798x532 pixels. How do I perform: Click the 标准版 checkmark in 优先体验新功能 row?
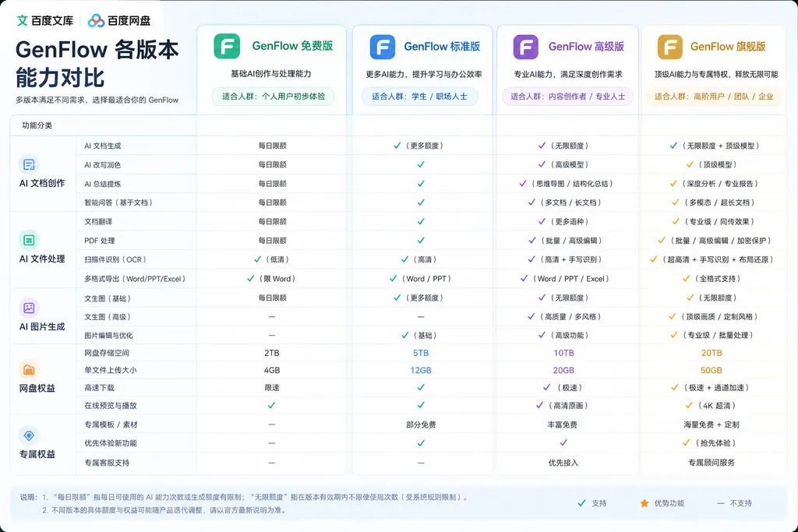pos(421,443)
